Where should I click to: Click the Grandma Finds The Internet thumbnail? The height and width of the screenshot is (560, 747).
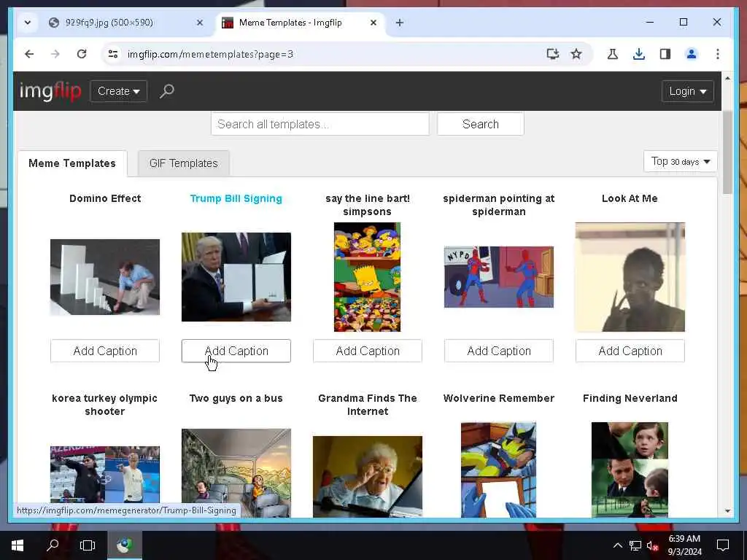[368, 477]
